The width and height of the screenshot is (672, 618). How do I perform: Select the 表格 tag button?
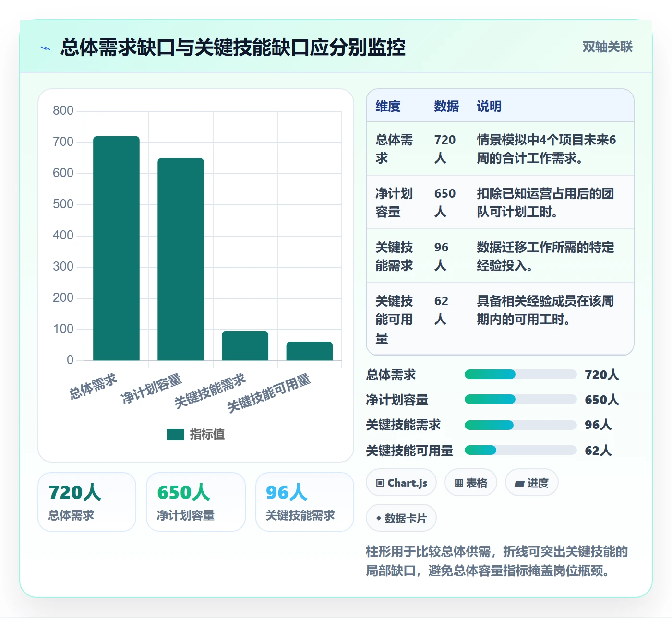471,483
